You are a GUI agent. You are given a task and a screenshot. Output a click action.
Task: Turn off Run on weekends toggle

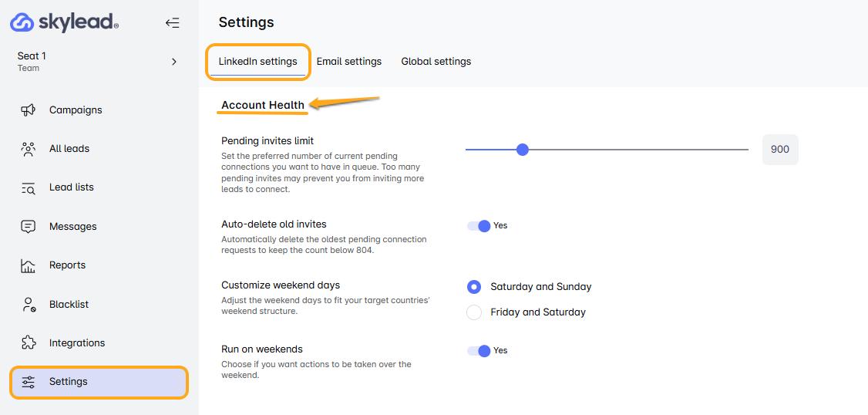479,351
